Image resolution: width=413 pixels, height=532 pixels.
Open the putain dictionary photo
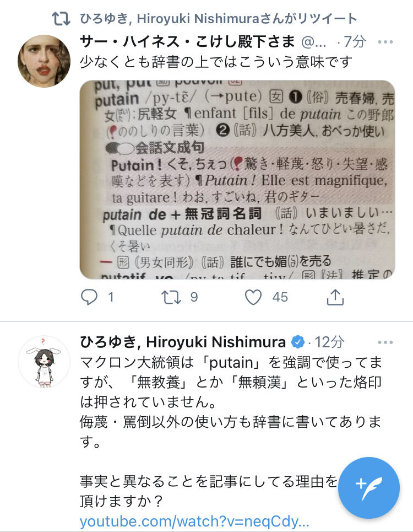(x=237, y=180)
